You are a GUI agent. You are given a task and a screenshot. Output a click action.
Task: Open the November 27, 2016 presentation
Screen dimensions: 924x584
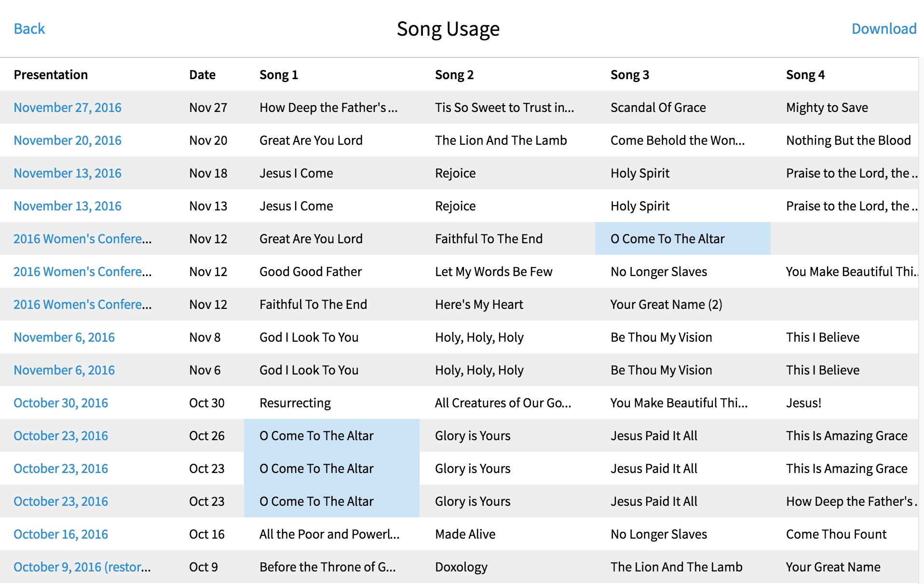click(68, 108)
